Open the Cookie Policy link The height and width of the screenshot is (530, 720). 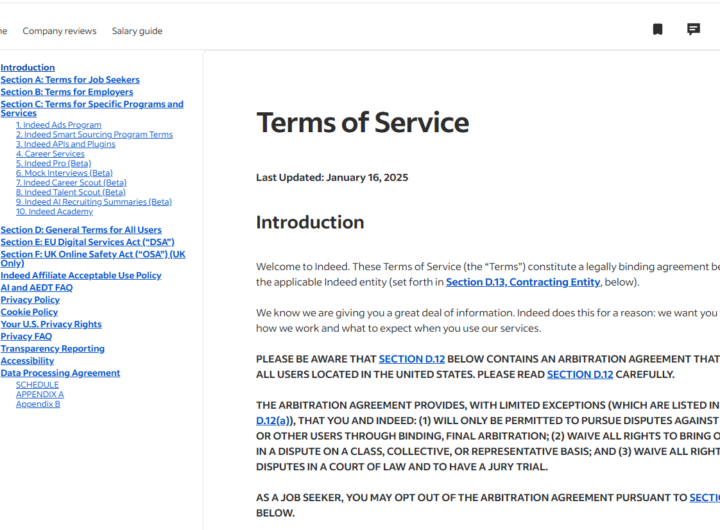click(x=29, y=312)
